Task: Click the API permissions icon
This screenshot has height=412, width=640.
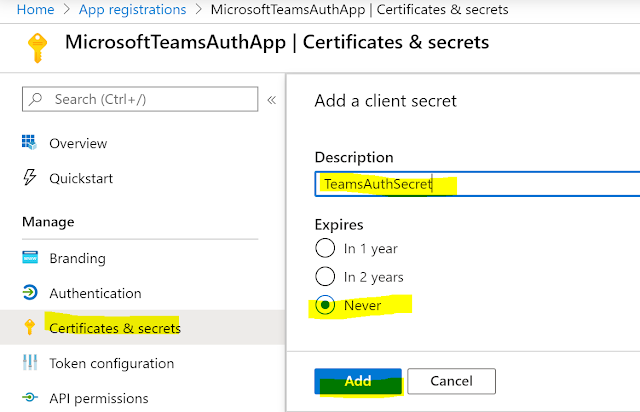Action: [29, 398]
